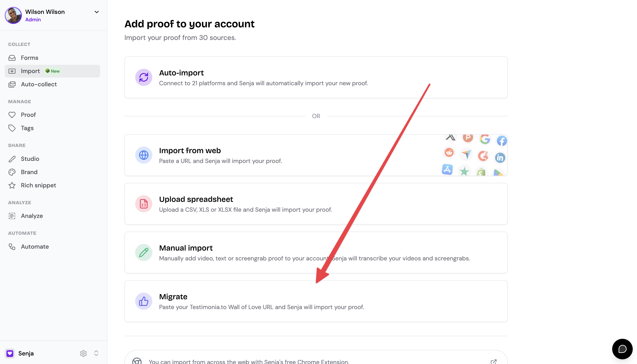Open the Automate page

[52, 247]
